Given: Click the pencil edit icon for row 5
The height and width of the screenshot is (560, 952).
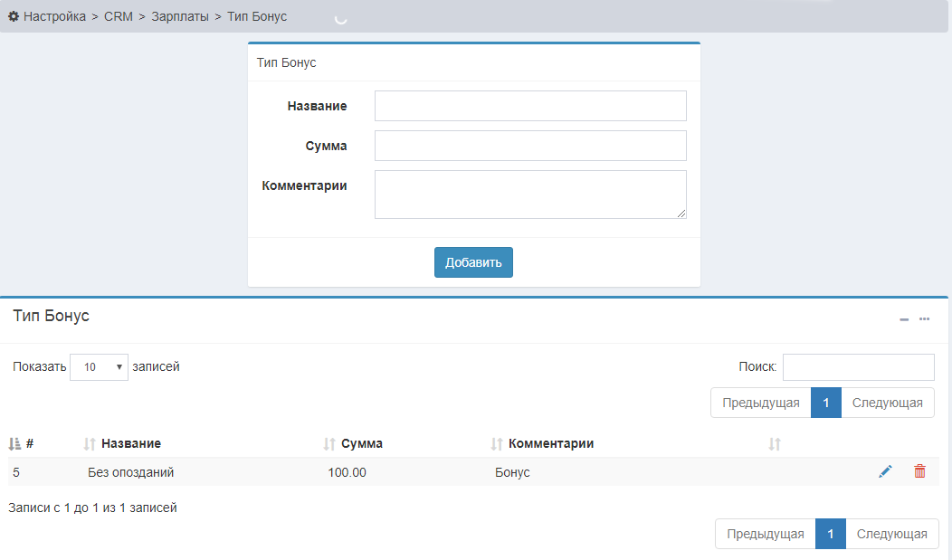Looking at the screenshot, I should pos(885,471).
